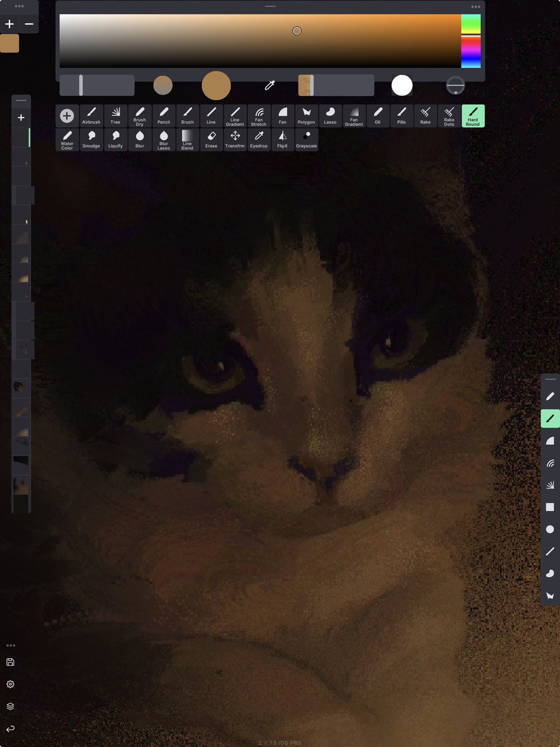Toggle the Grayscale view

[306, 140]
